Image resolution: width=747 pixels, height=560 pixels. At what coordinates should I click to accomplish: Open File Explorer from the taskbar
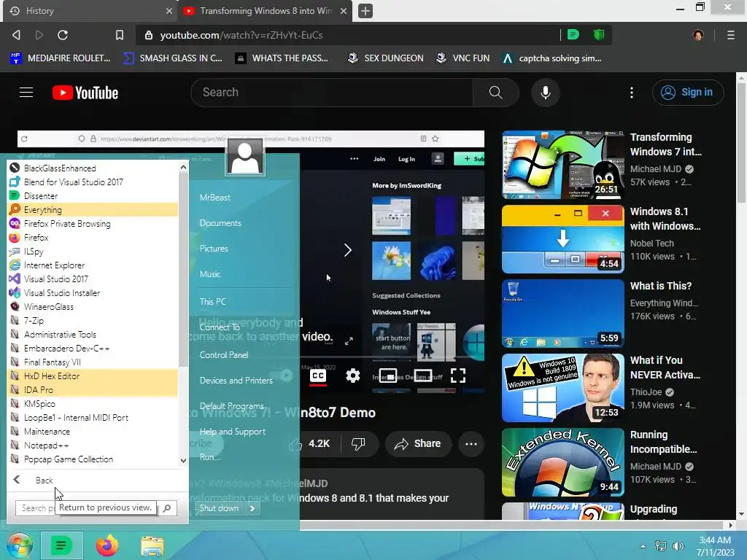click(x=152, y=546)
